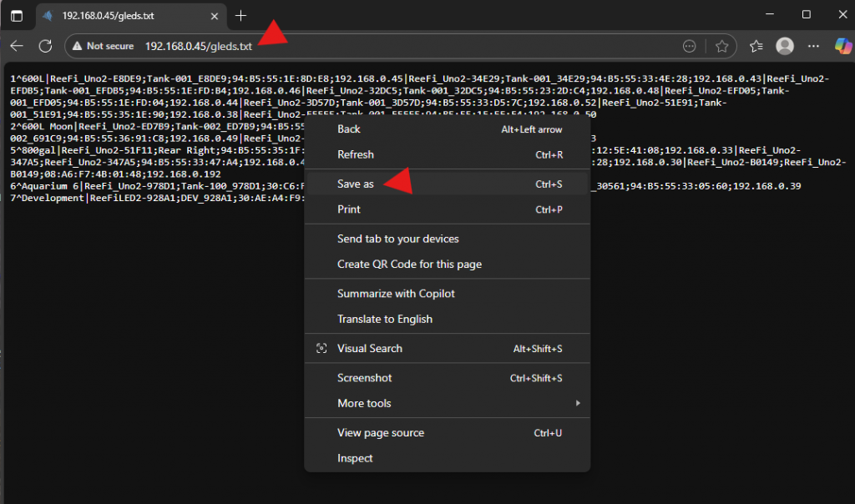Open the Favorites list icon
The width and height of the screenshot is (855, 504).
pyautogui.click(x=756, y=47)
